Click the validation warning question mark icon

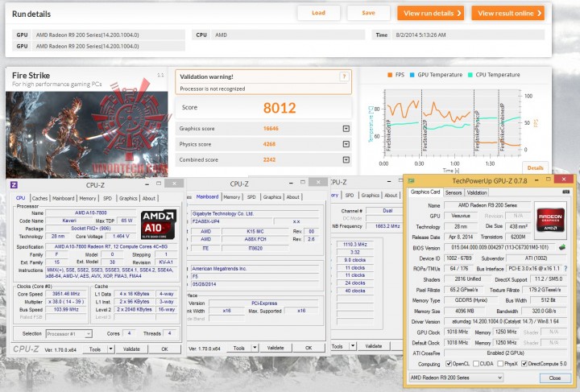[x=344, y=76]
